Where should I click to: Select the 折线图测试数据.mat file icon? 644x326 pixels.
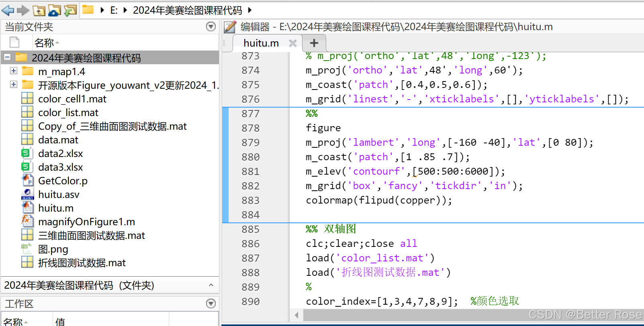(27, 262)
